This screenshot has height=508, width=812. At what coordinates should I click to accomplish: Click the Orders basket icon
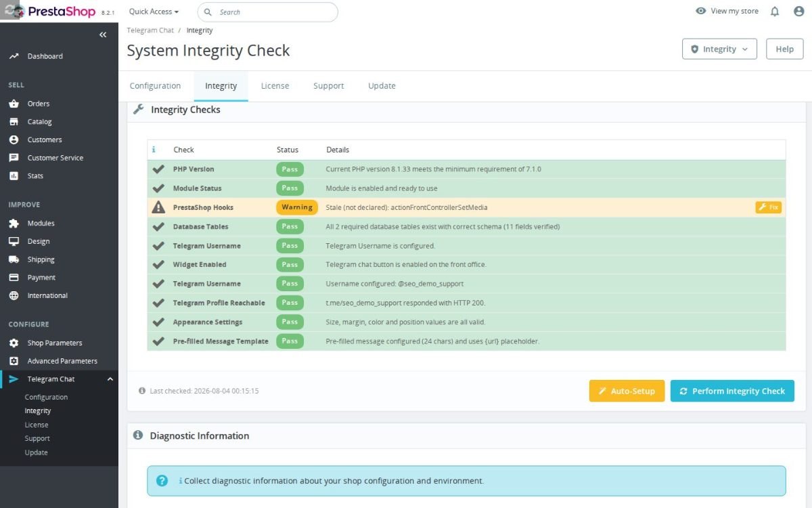pyautogui.click(x=14, y=104)
